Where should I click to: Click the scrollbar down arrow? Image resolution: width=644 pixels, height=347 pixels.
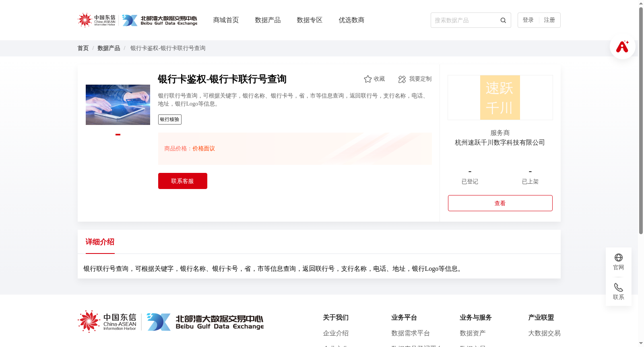point(641,344)
